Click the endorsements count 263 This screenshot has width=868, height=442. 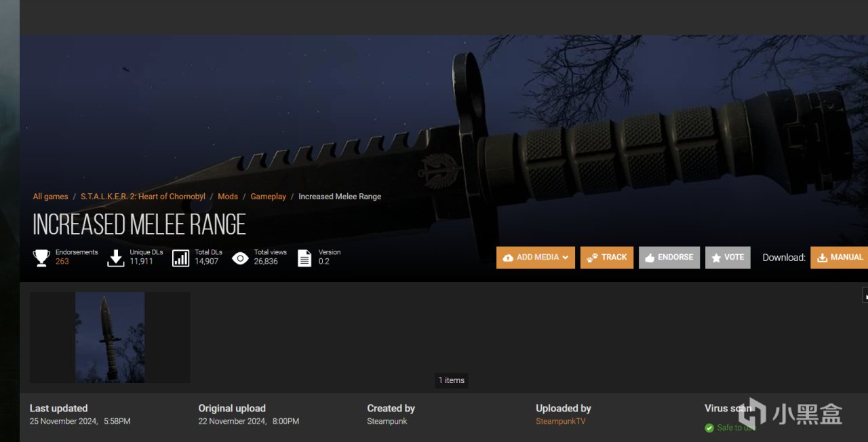pyautogui.click(x=62, y=262)
